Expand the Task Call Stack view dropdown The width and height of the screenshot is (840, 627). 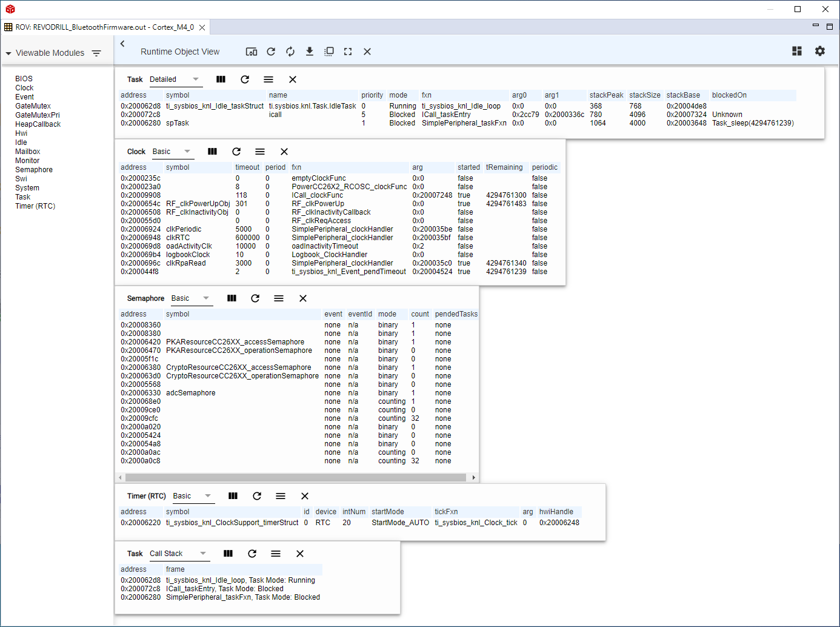[x=203, y=554]
